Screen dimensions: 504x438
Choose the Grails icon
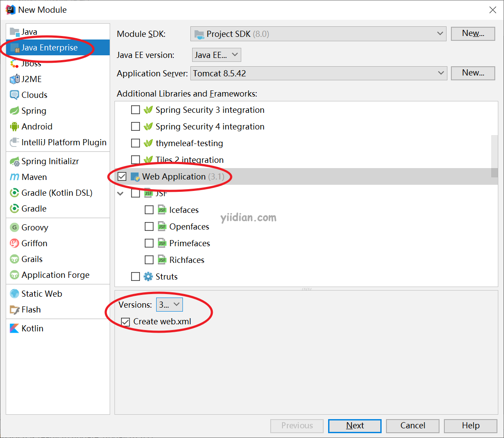pyautogui.click(x=14, y=259)
